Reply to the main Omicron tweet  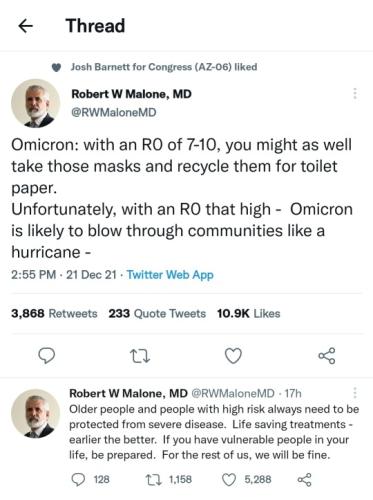pyautogui.click(x=47, y=355)
